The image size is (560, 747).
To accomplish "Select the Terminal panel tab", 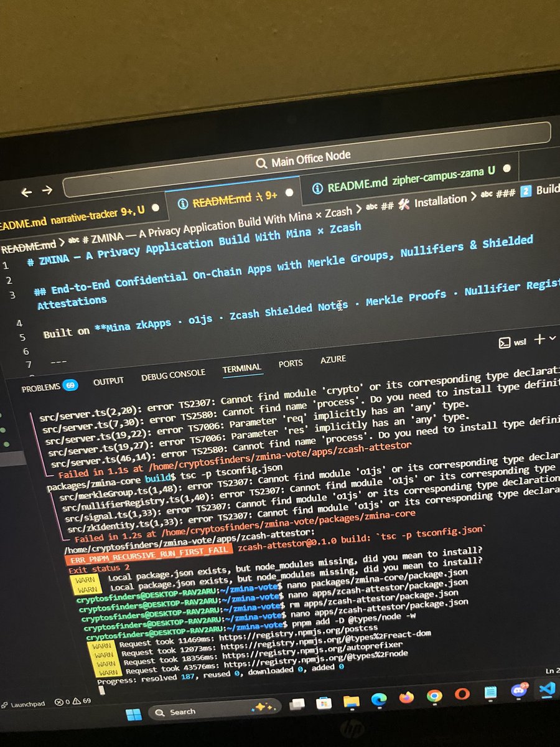I will point(242,368).
